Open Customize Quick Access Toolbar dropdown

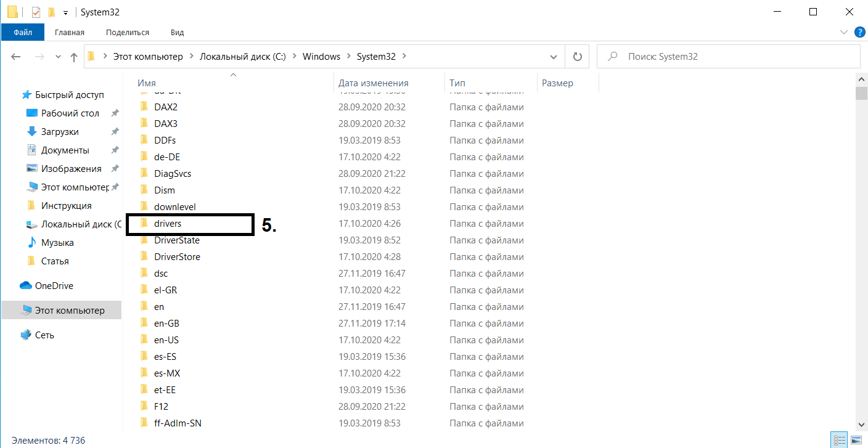pos(65,12)
